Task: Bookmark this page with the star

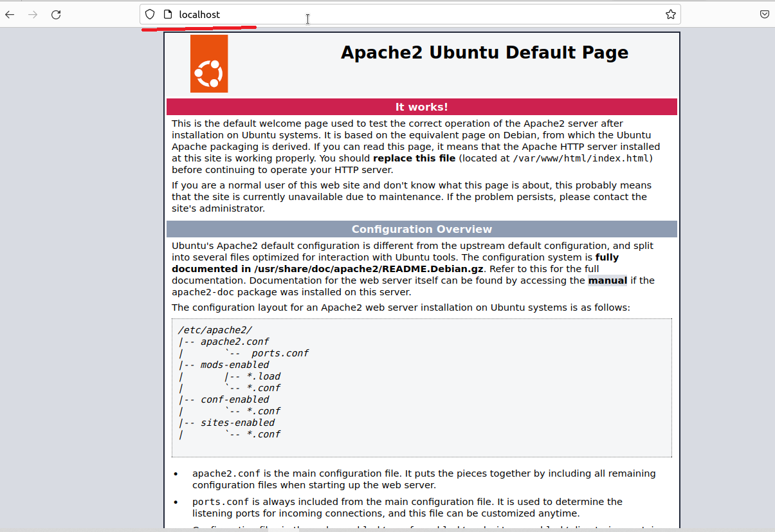Action: coord(670,14)
